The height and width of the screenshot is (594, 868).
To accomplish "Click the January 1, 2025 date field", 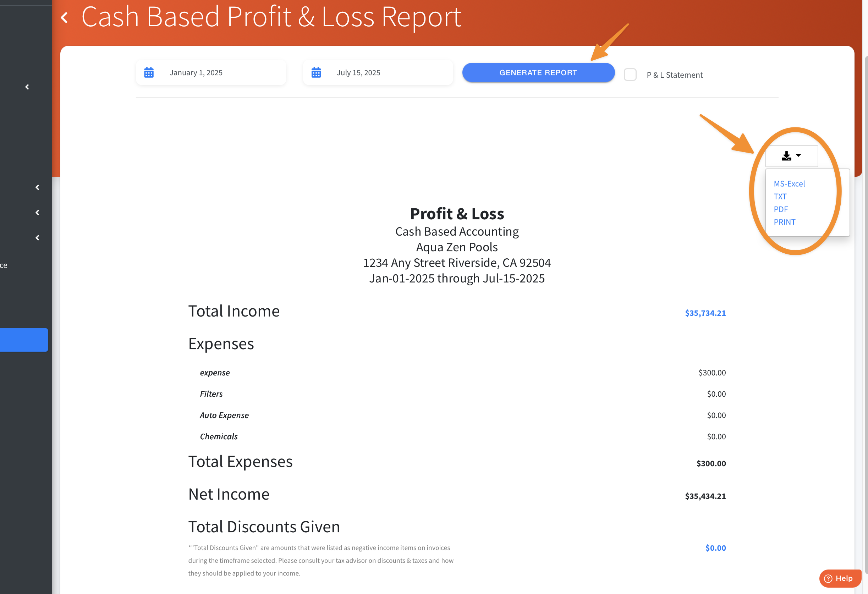I will tap(196, 72).
